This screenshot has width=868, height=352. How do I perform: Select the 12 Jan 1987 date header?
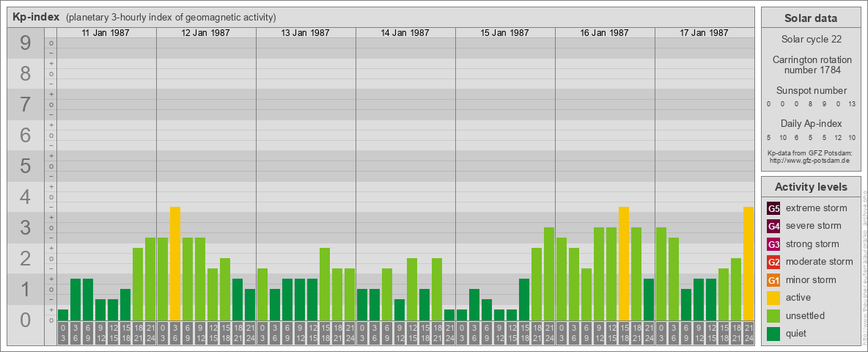click(x=205, y=33)
